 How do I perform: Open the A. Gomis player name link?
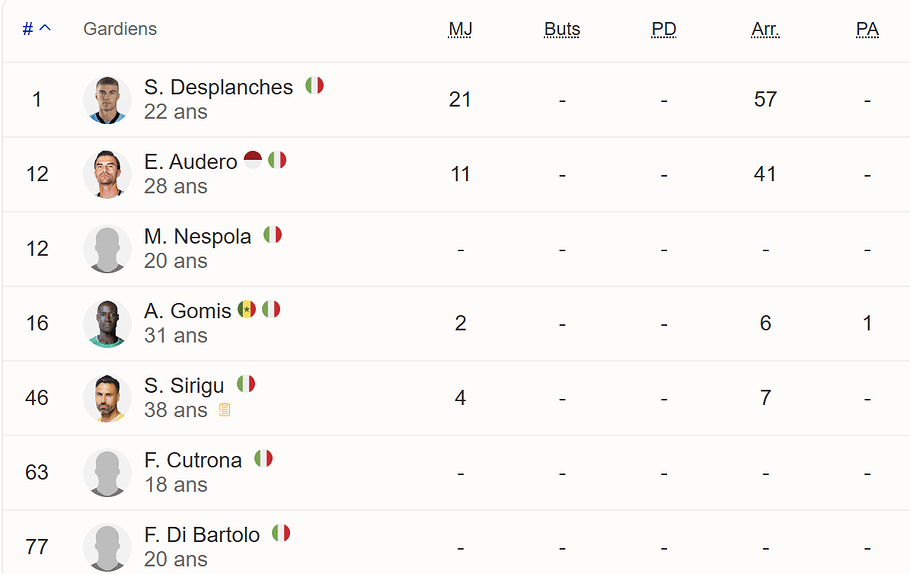tap(187, 311)
